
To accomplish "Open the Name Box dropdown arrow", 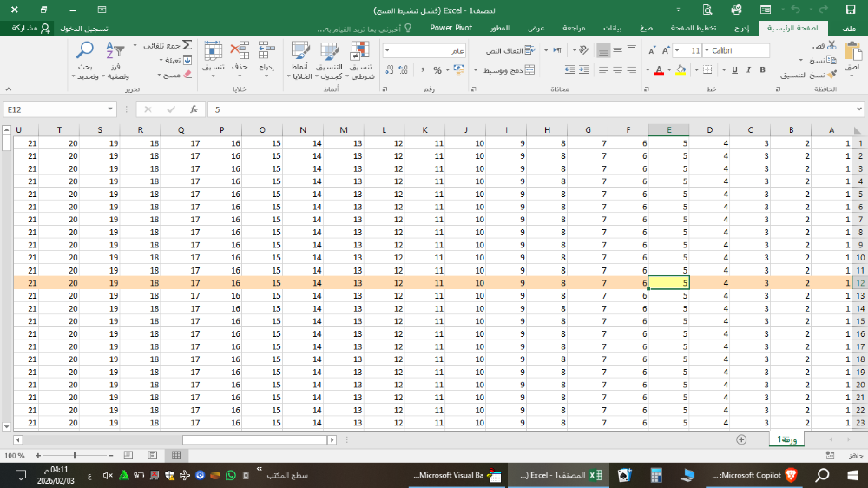I will tap(110, 109).
